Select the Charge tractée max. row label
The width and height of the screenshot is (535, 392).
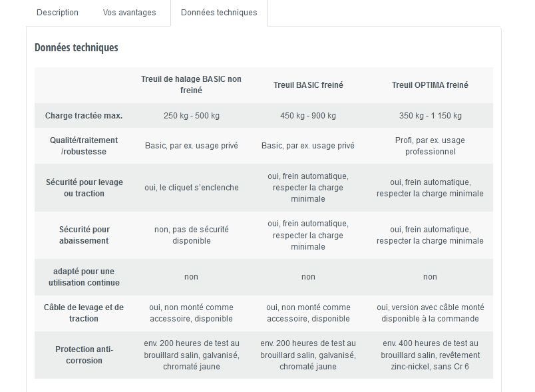pos(84,116)
